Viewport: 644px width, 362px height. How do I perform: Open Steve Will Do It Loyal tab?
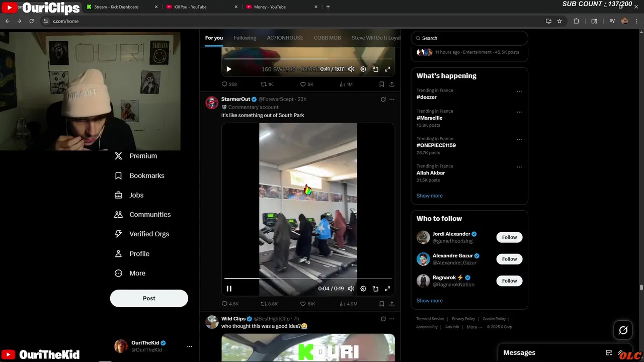(376, 38)
